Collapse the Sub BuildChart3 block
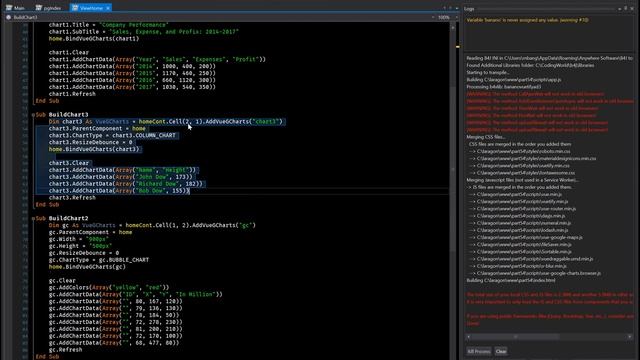The height and width of the screenshot is (360, 640). point(33,115)
